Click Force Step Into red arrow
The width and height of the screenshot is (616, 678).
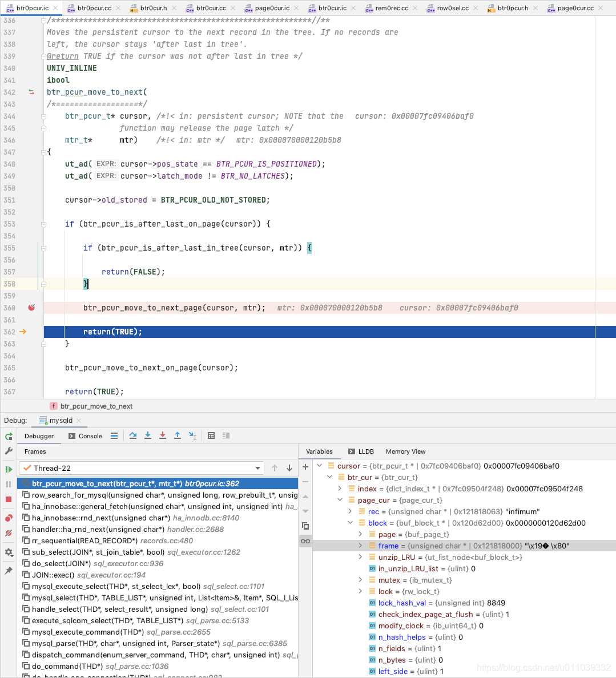(x=163, y=436)
